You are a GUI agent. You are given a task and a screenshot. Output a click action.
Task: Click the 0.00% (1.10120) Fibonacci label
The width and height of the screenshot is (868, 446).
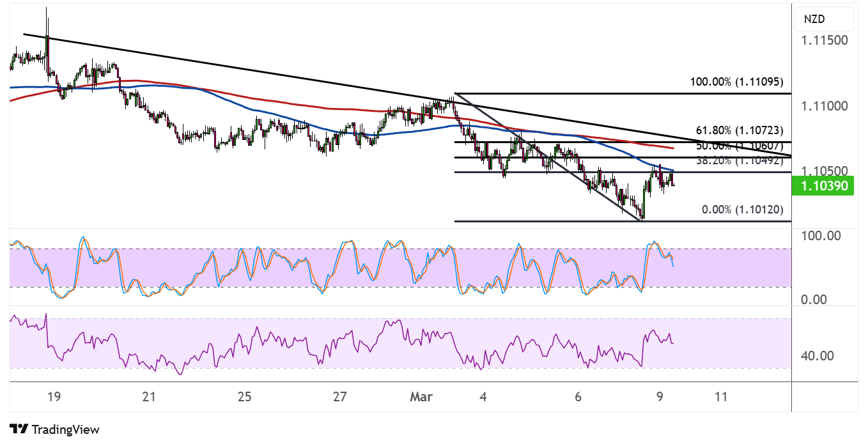click(x=742, y=210)
